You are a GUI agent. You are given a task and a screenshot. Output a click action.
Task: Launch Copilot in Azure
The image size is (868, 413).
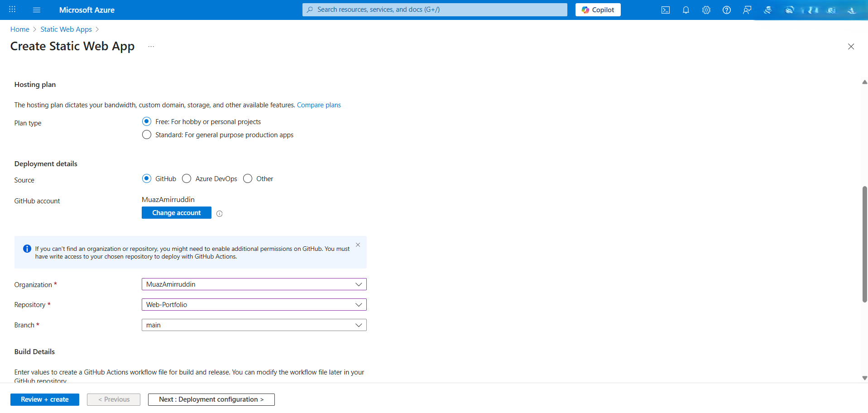(x=598, y=10)
